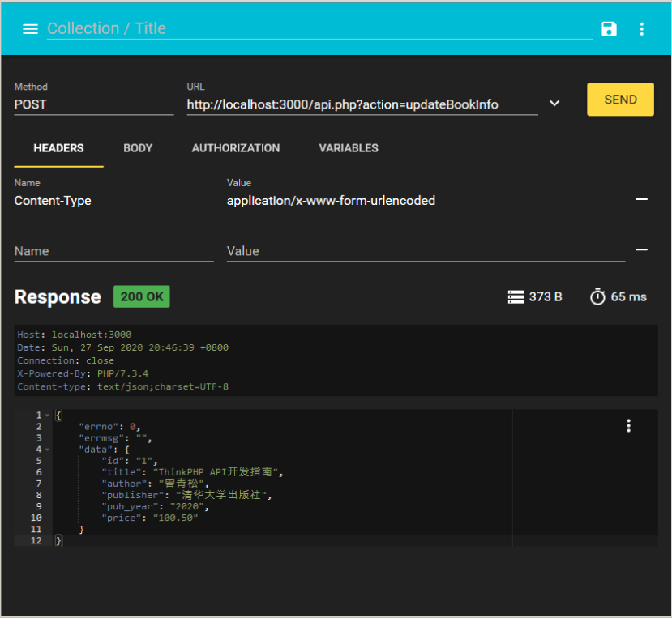Open the top-bar more options menu
672x618 pixels.
[641, 29]
